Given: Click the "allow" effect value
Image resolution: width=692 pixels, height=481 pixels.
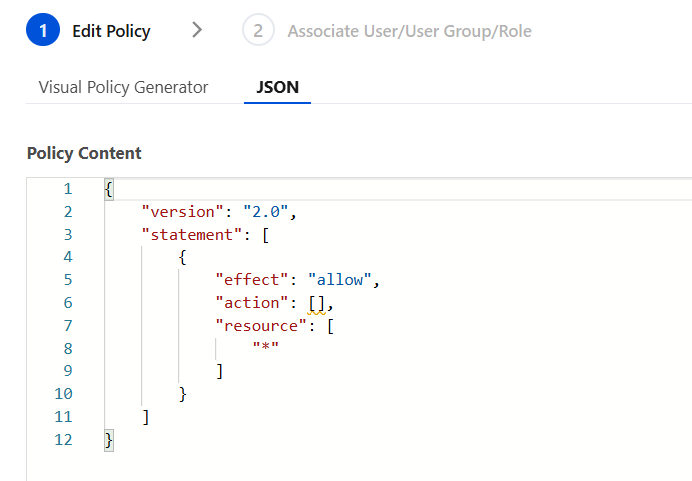Looking at the screenshot, I should (341, 280).
